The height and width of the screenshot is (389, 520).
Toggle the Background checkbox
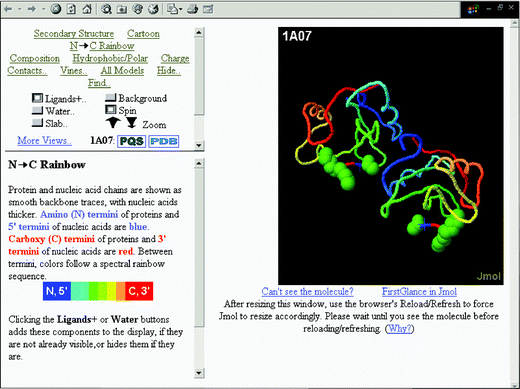(110, 97)
